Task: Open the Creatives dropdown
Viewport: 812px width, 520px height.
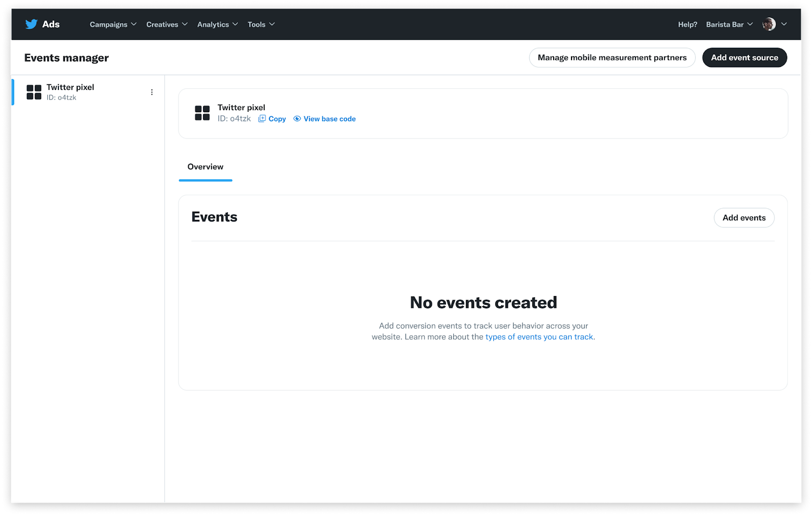Action: [166, 24]
